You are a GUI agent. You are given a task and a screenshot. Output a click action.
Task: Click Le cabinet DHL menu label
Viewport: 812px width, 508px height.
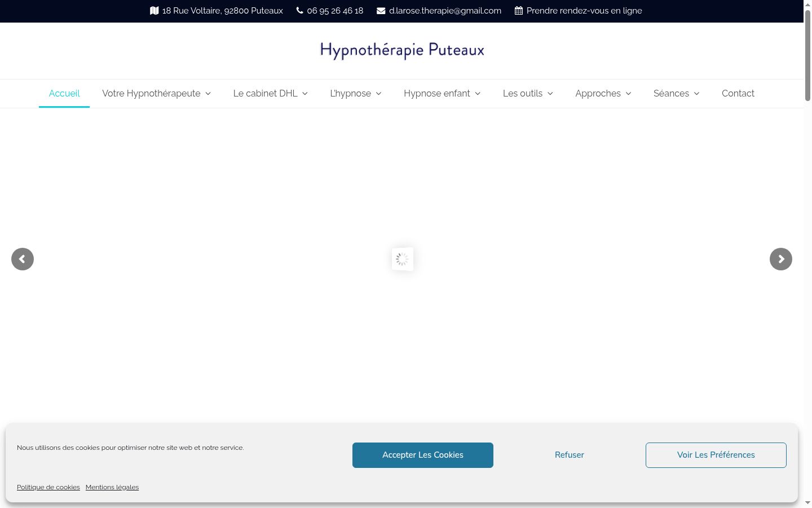[265, 94]
